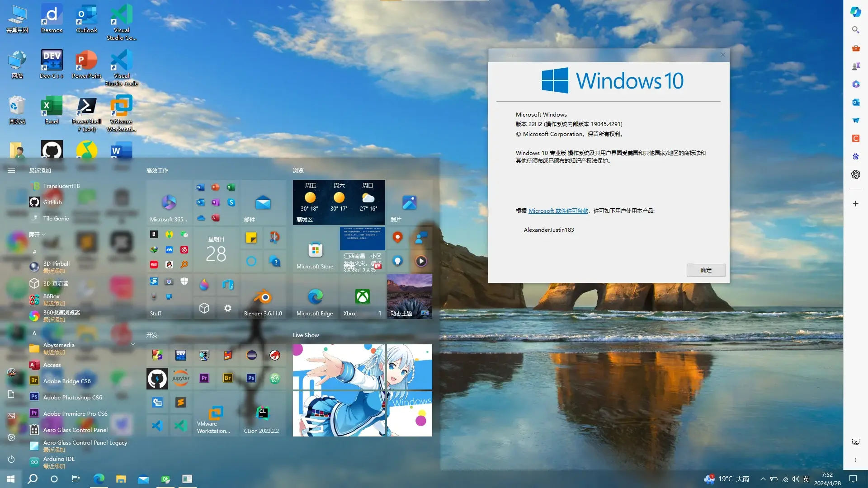
Task: Select Adobe Photoshop CS6 in app list
Action: click(72, 397)
